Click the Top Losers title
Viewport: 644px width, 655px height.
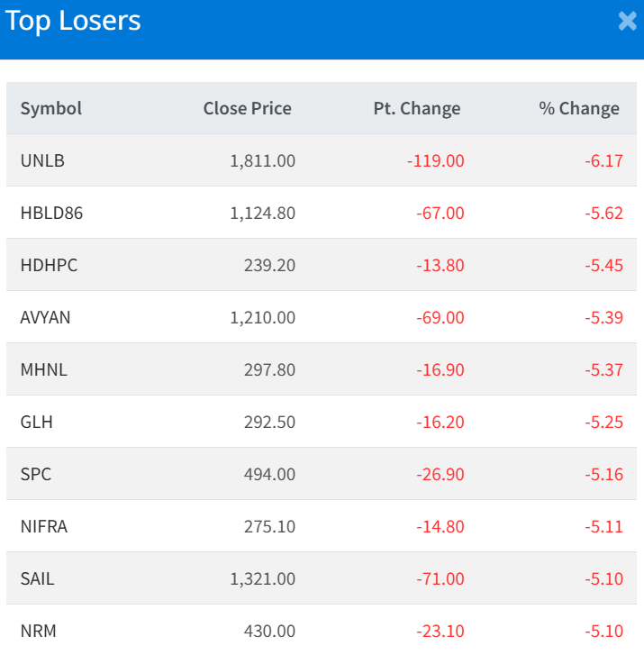click(x=74, y=22)
